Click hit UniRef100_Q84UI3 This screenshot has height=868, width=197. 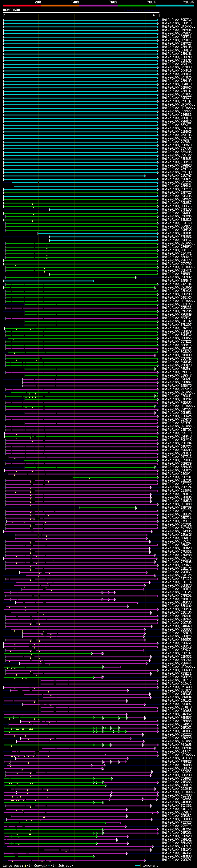[177, 84]
